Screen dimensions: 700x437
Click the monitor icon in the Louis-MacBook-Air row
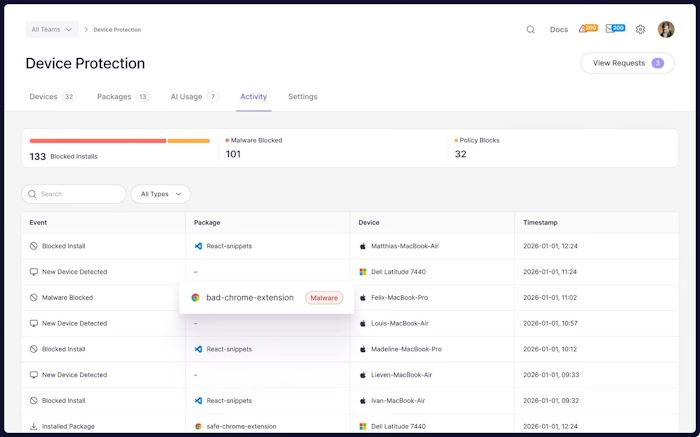pos(33,323)
